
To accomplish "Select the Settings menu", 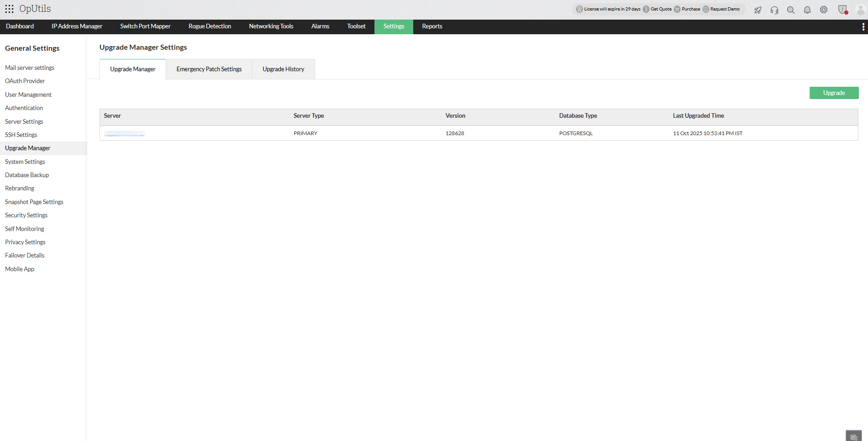I will point(394,26).
